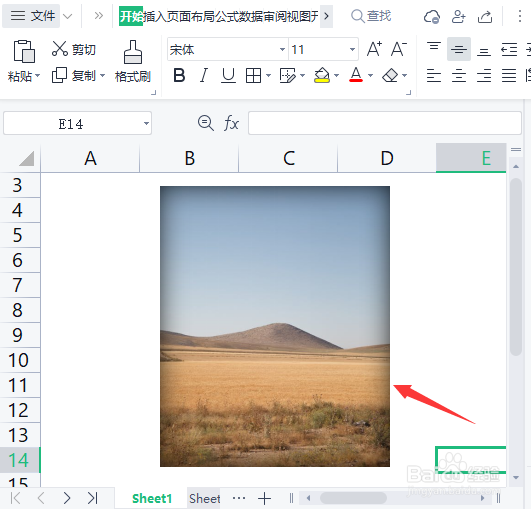
Task: Align text center horizontally
Action: pos(459,75)
